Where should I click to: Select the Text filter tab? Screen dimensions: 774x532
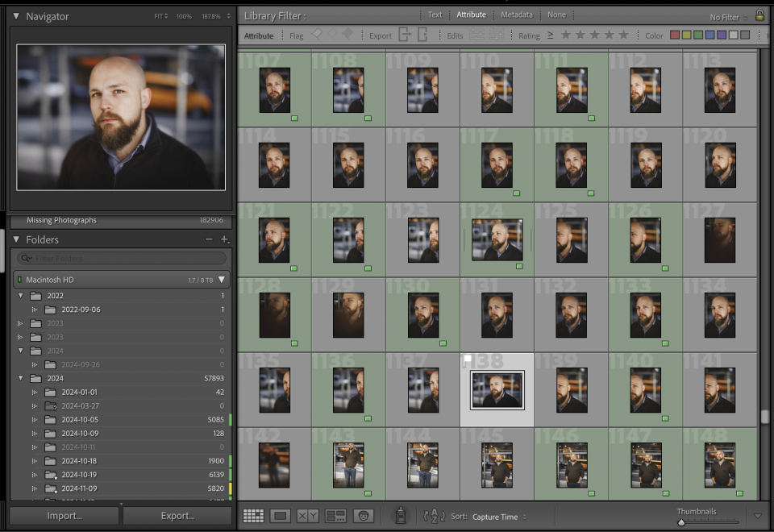(435, 15)
